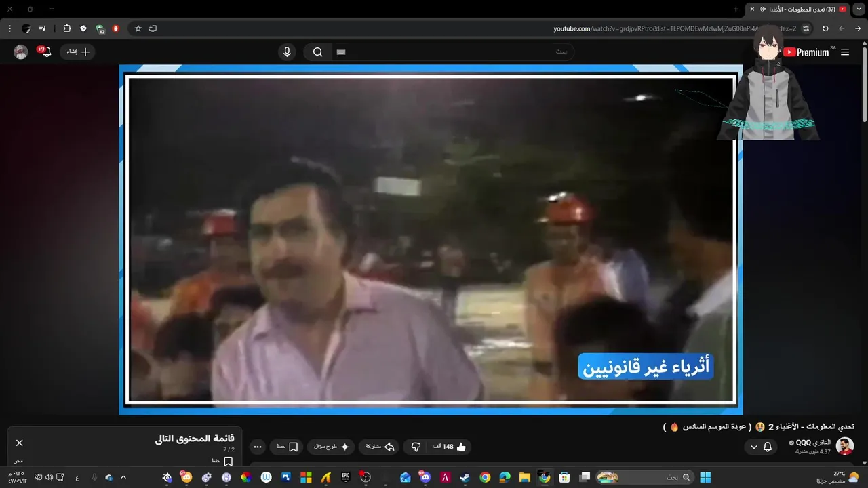
Task: Click the YouTube search magnifier button
Action: pyautogui.click(x=317, y=52)
